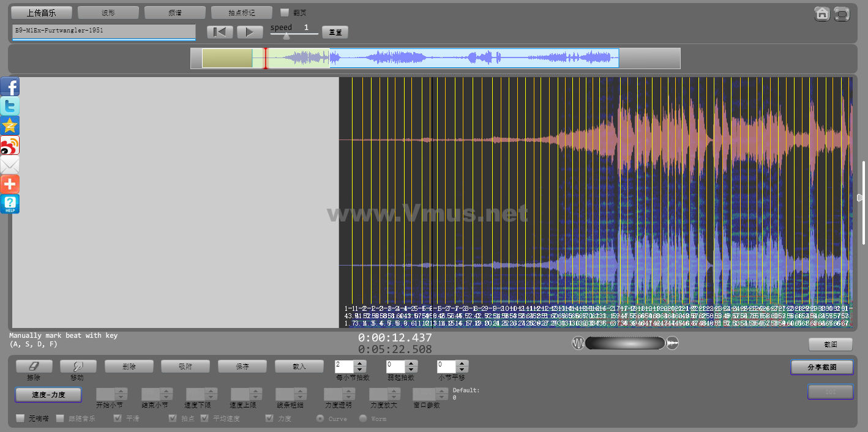
Task: Rewind to the start of the track
Action: point(220,32)
